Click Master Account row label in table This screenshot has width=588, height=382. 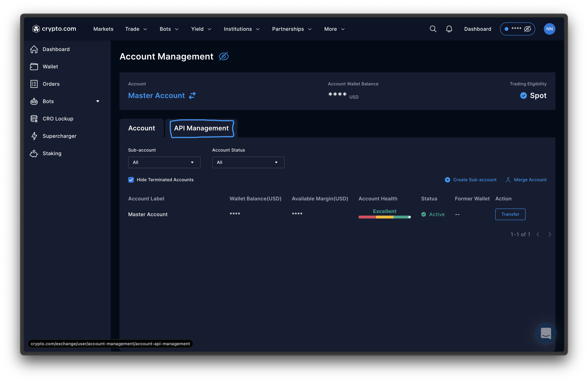coord(148,214)
